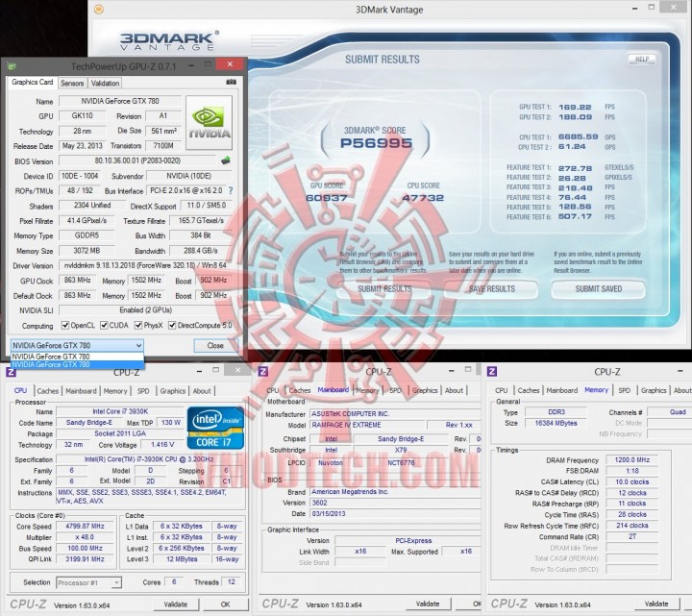Open SPD tab in right CPU-Z window
The width and height of the screenshot is (692, 616).
624,390
